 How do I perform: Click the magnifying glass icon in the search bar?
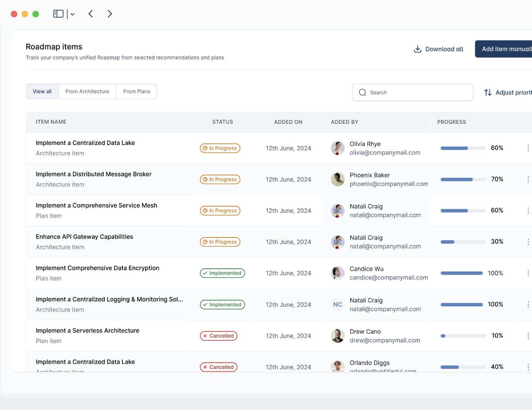tap(362, 92)
